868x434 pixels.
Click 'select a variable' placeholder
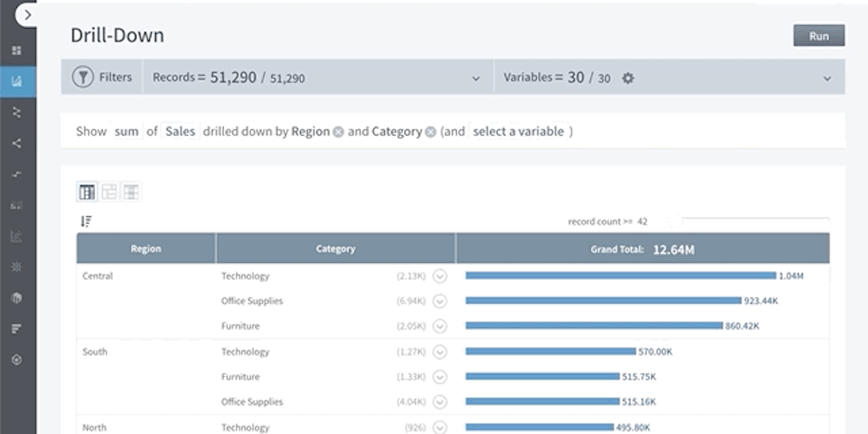pyautogui.click(x=518, y=131)
